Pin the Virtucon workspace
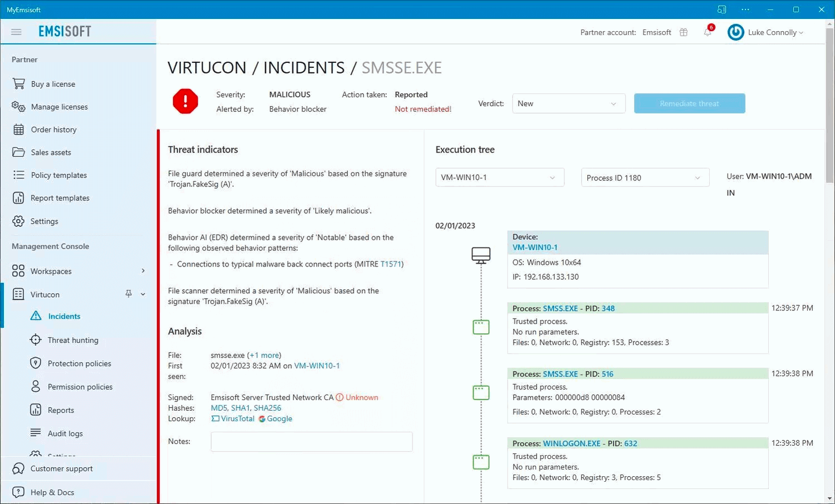This screenshot has width=835, height=504. (129, 294)
